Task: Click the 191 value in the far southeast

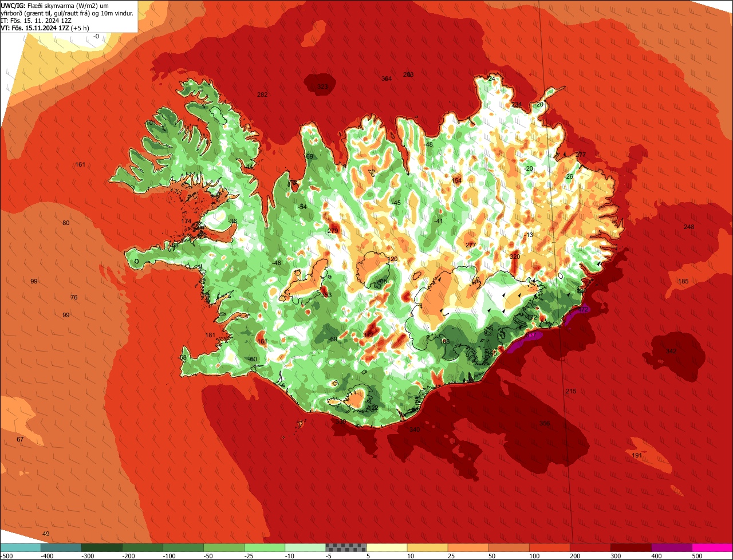Action: coord(637,455)
